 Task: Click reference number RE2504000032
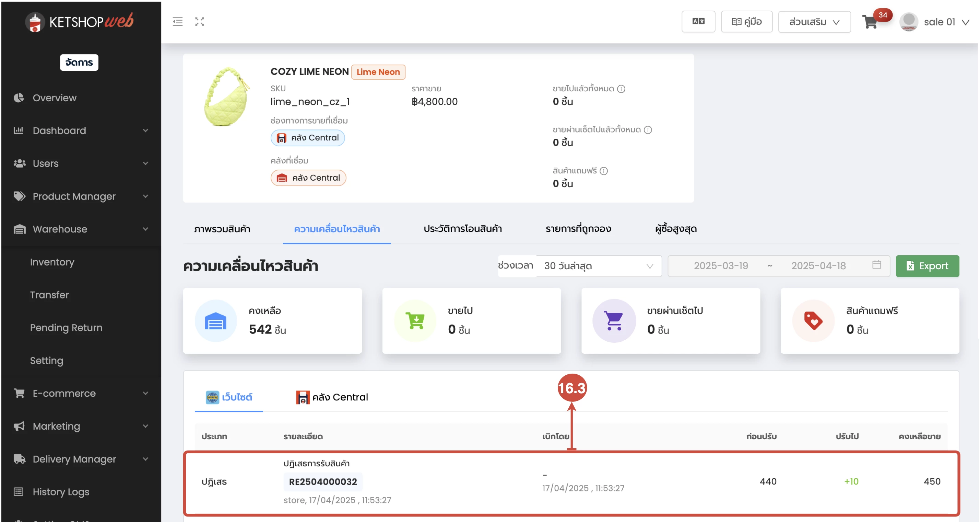point(323,481)
